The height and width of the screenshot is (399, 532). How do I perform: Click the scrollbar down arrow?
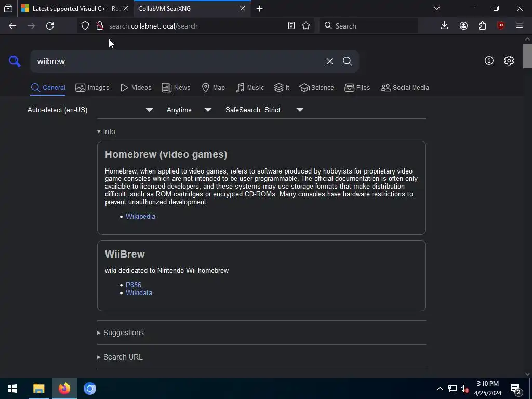527,374
